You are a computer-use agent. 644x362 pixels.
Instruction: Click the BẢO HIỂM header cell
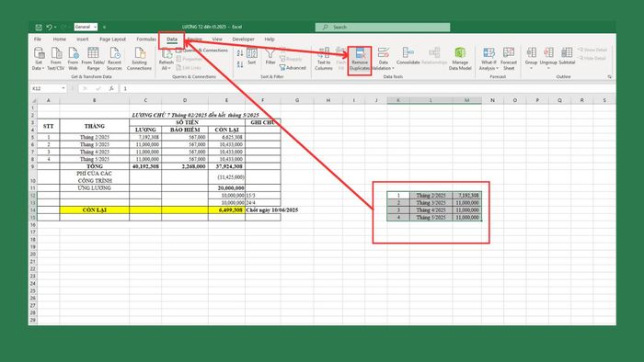click(185, 130)
